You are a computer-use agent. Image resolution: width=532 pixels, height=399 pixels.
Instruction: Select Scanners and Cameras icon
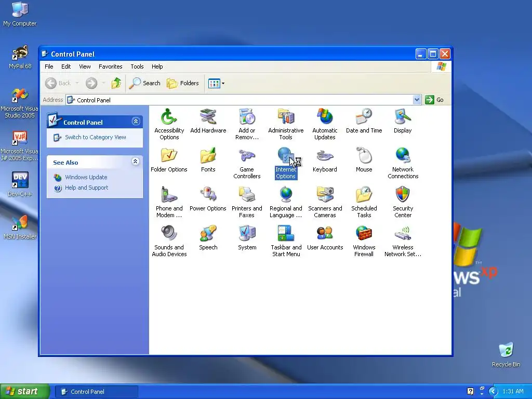tap(325, 195)
